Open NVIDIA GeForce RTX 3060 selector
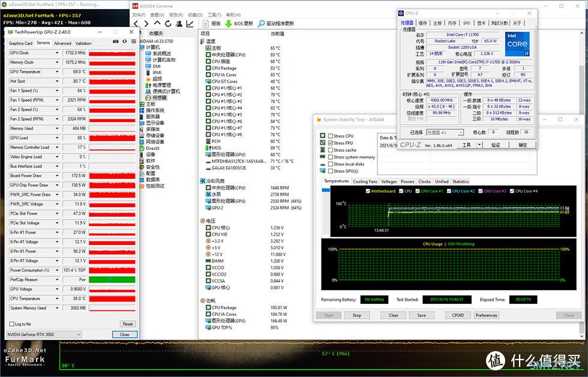This screenshot has width=588, height=377. click(x=44, y=334)
